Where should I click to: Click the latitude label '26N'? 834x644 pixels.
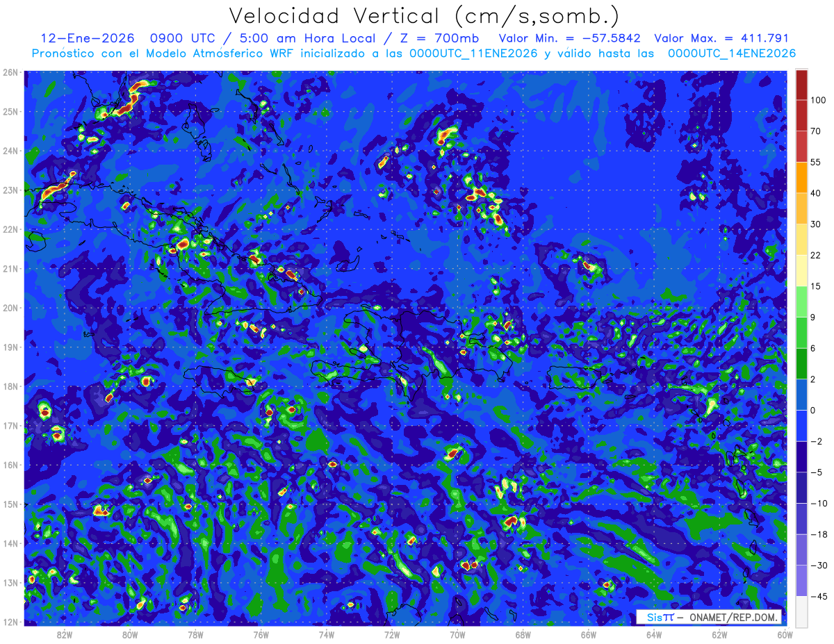(x=10, y=72)
